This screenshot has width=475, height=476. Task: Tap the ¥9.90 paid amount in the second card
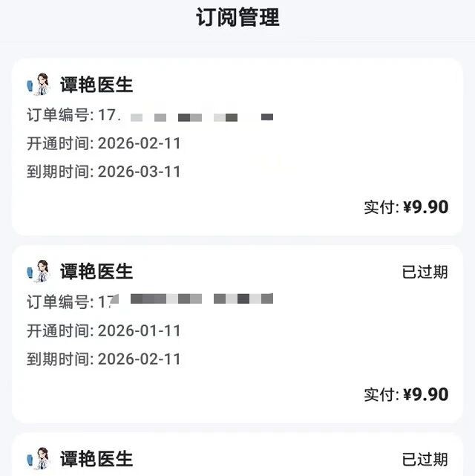[x=426, y=394]
